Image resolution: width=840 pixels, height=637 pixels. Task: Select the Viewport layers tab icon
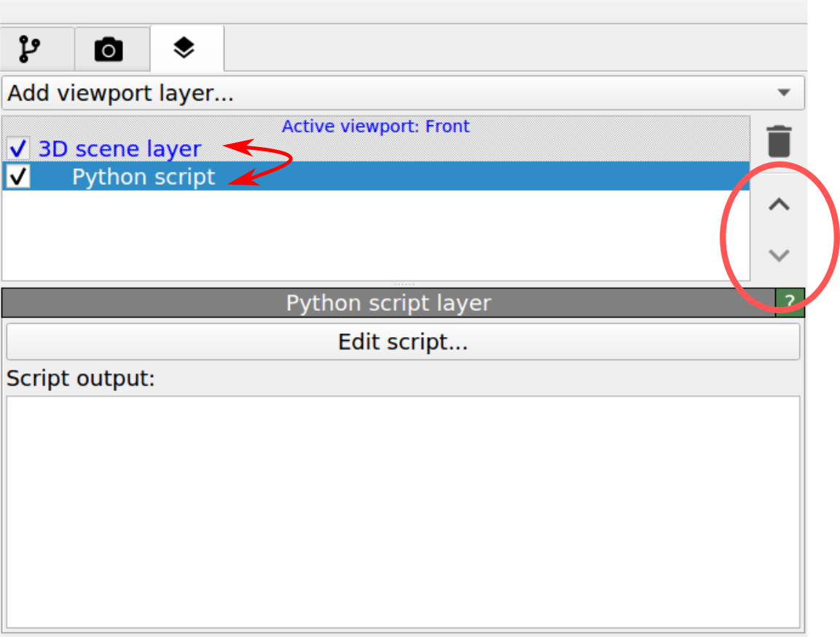coord(184,49)
